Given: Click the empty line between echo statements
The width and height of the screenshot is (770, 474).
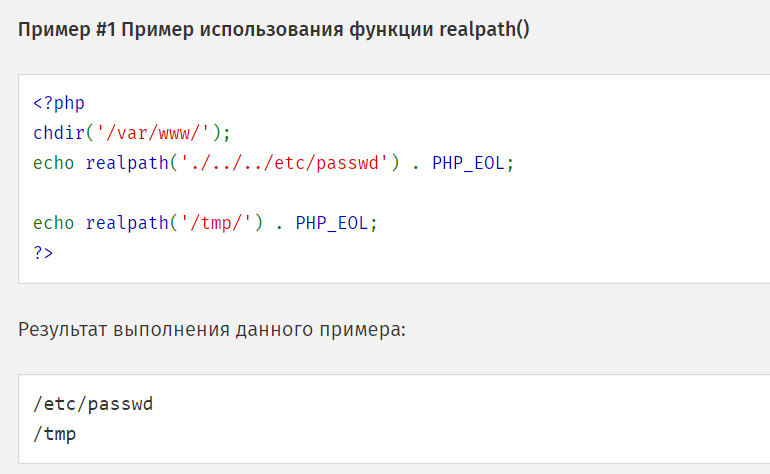Looking at the screenshot, I should click(200, 193).
